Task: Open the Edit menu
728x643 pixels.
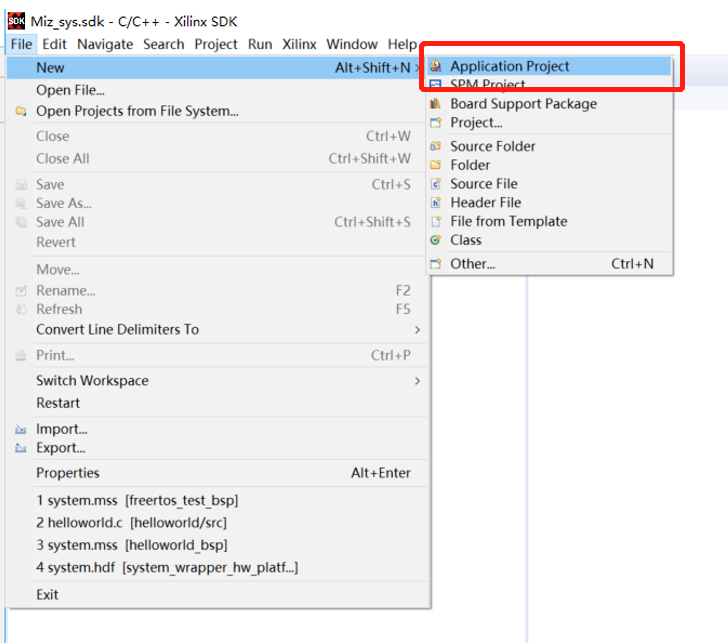Action: pyautogui.click(x=54, y=44)
